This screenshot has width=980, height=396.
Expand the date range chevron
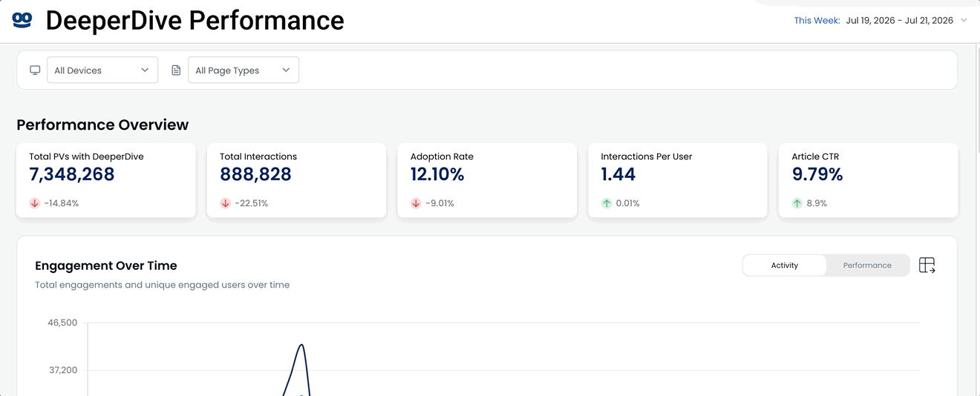coord(964,21)
